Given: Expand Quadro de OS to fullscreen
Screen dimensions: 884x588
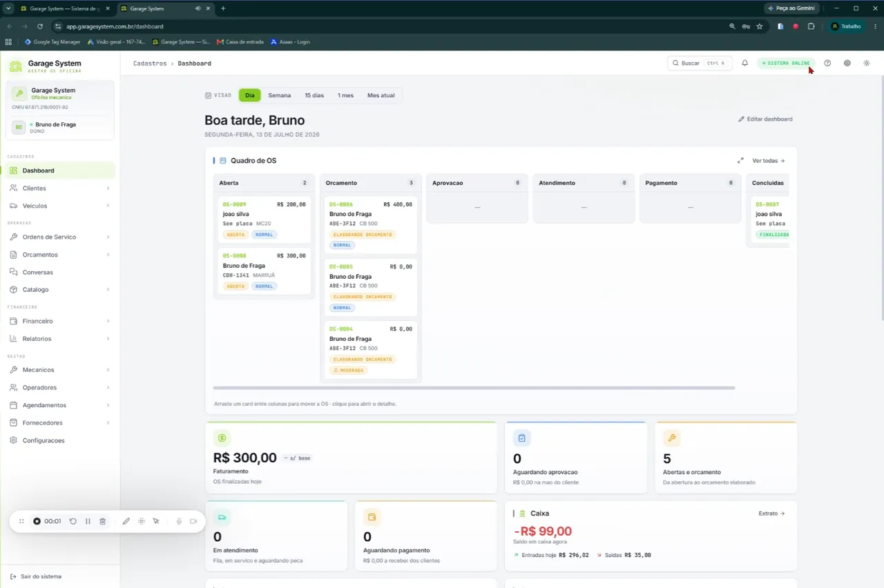Looking at the screenshot, I should [740, 161].
